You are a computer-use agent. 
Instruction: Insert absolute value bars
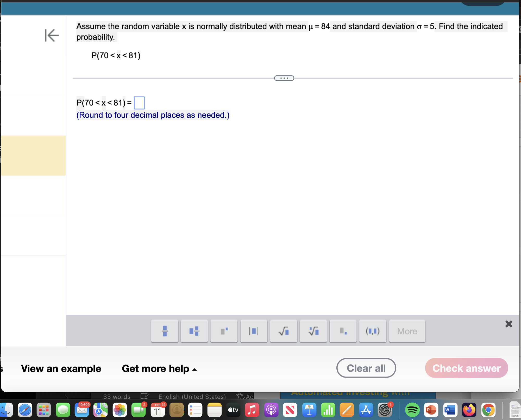tap(254, 331)
